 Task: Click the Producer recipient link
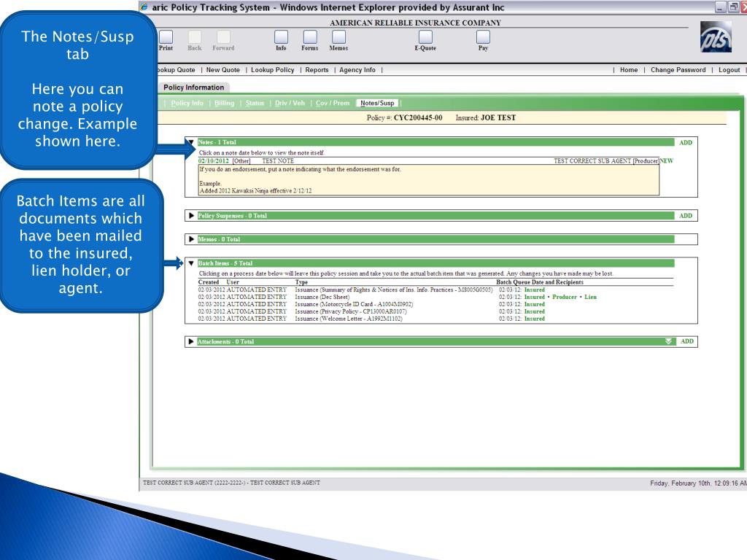(x=565, y=297)
